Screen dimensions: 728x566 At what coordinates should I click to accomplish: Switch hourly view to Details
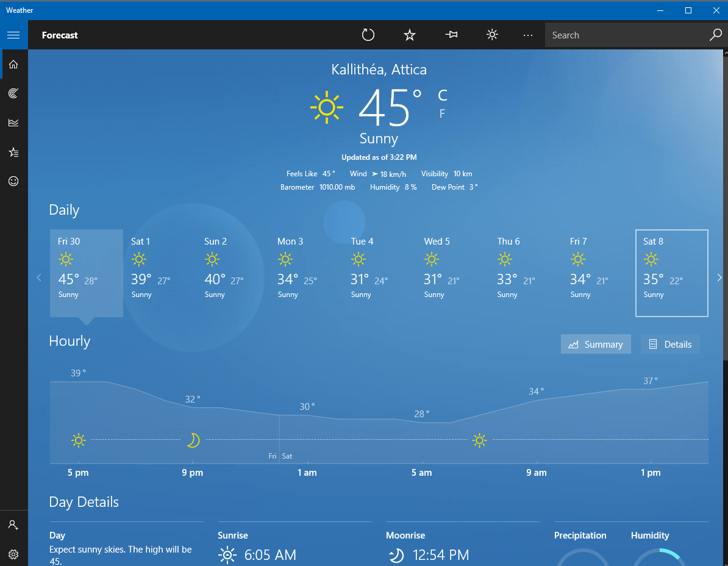pos(670,344)
